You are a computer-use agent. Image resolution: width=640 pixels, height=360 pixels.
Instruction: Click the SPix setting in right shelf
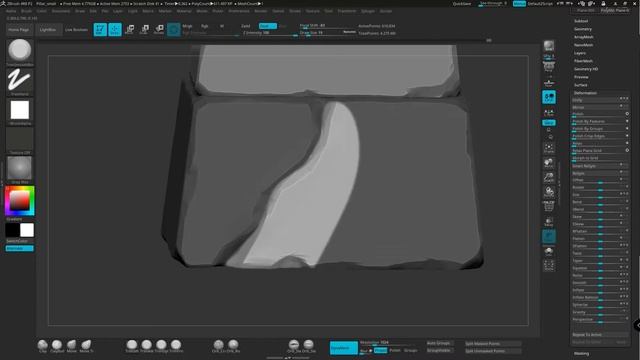tap(549, 56)
